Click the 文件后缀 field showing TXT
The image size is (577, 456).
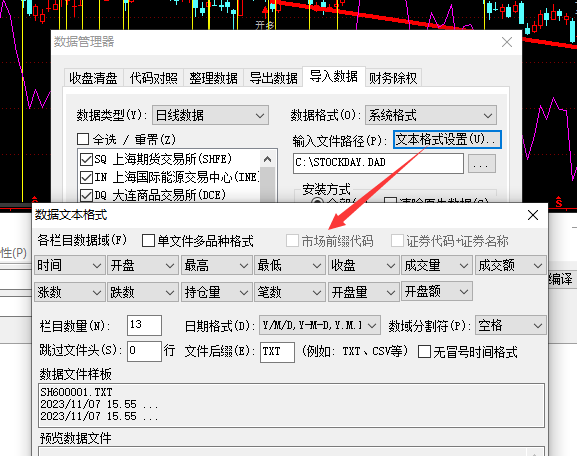pyautogui.click(x=277, y=352)
